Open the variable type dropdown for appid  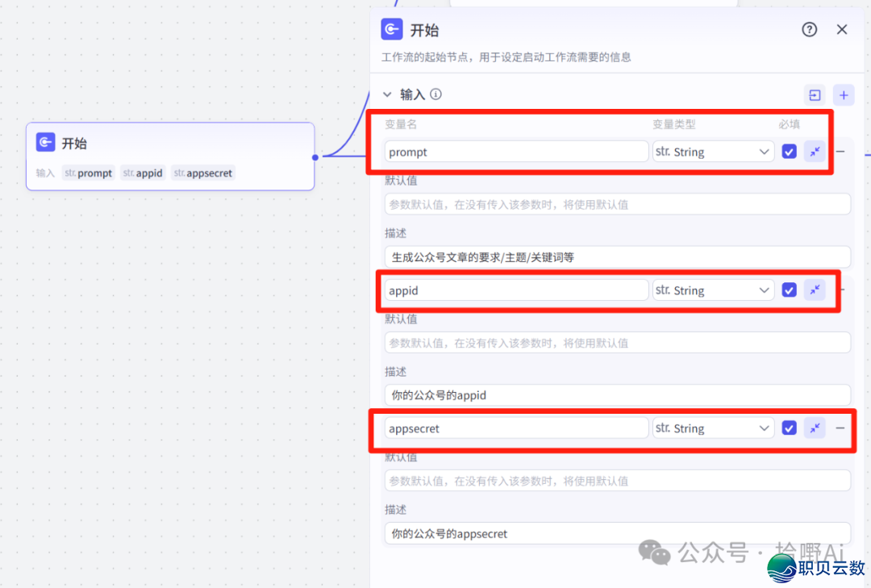point(713,290)
